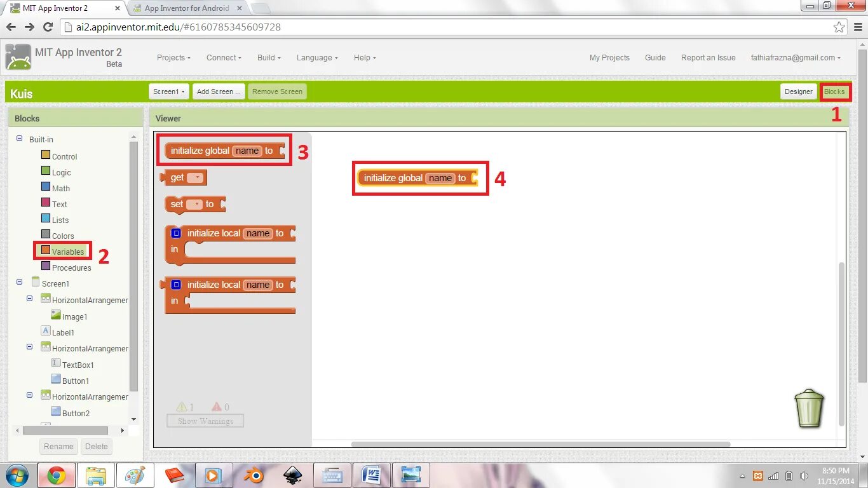This screenshot has width=868, height=488.
Task: Click the browser forward arrow
Action: [x=29, y=27]
